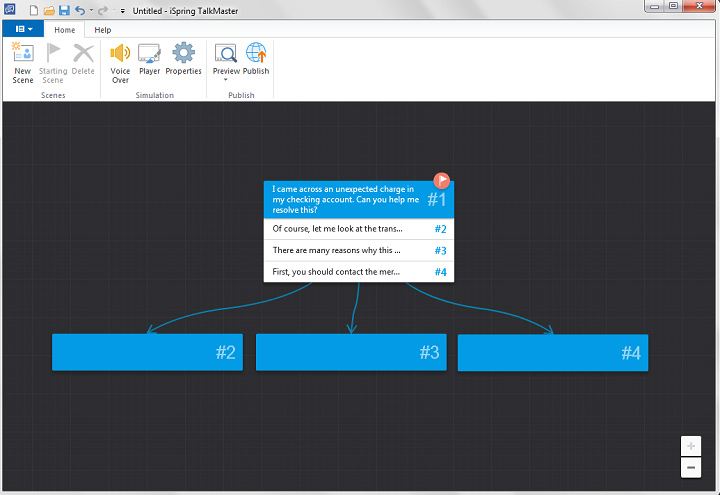Select empty scene block #2
The image size is (720, 495).
point(147,352)
